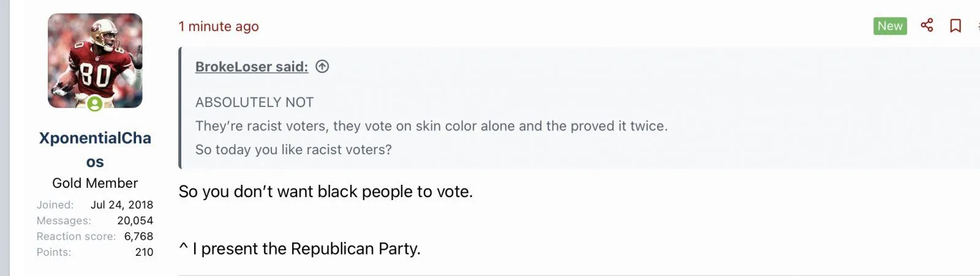
Task: Click the football player avatar image
Action: 95,60
